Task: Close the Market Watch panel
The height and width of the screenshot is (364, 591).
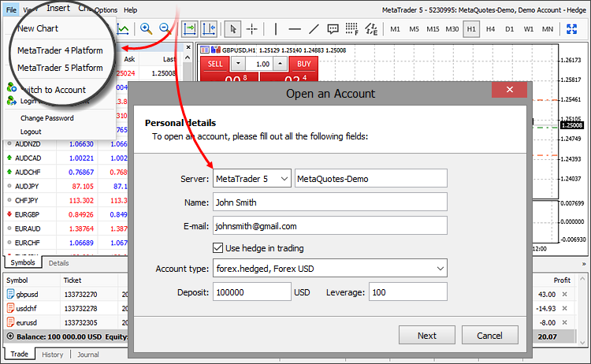Action: 188,47
